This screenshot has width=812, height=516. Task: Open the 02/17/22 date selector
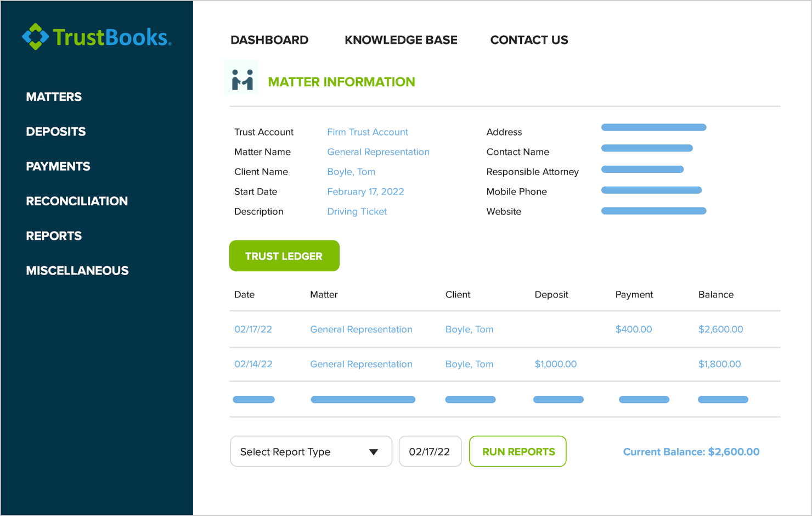point(430,451)
